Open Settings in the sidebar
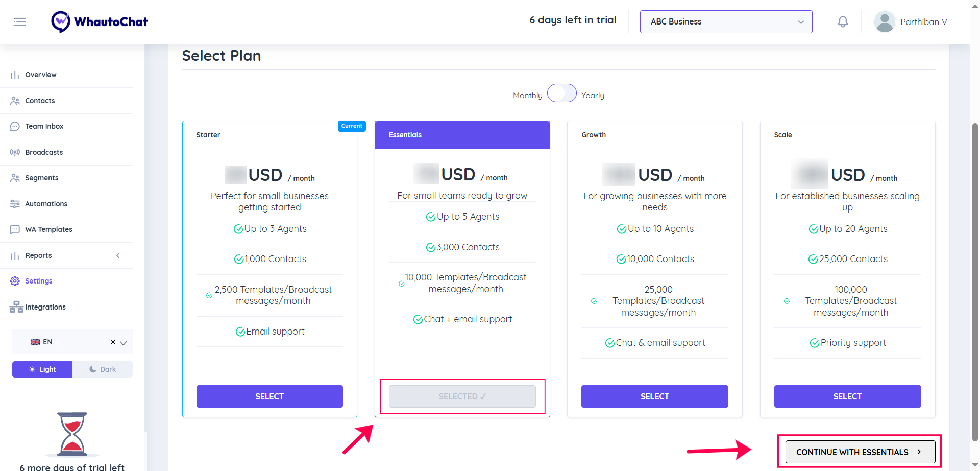 39,281
